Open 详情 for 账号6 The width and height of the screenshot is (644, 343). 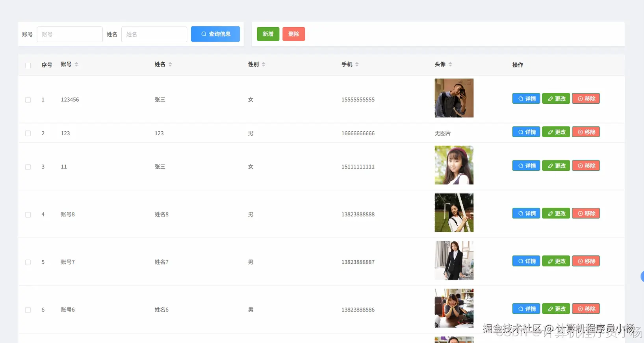click(x=526, y=309)
